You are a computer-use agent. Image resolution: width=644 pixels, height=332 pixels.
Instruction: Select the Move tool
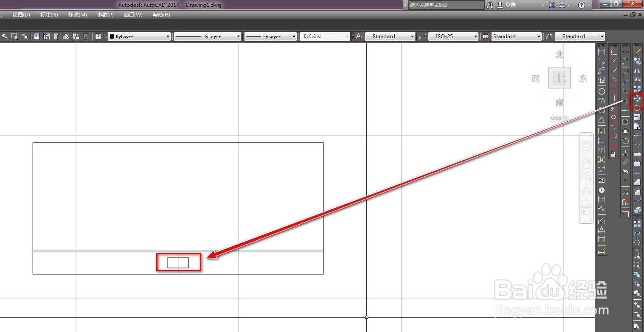pos(637,98)
